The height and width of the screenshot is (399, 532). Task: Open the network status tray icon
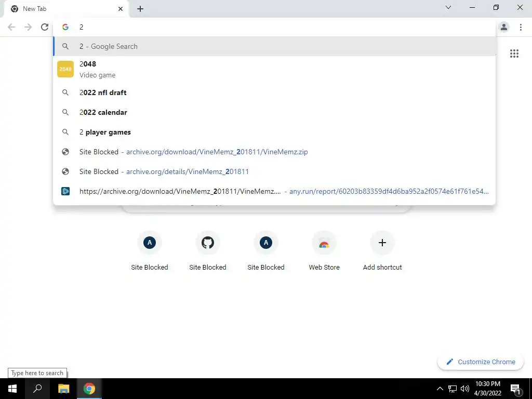tap(453, 389)
